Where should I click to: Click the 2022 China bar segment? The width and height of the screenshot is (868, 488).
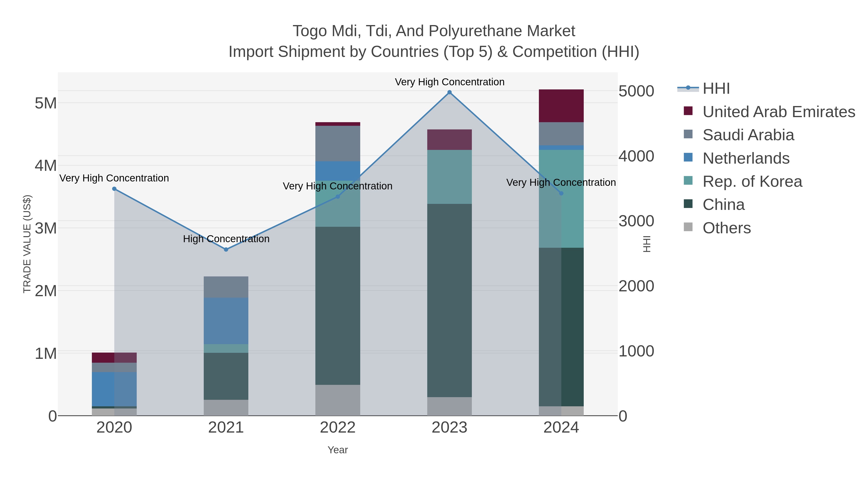click(338, 306)
